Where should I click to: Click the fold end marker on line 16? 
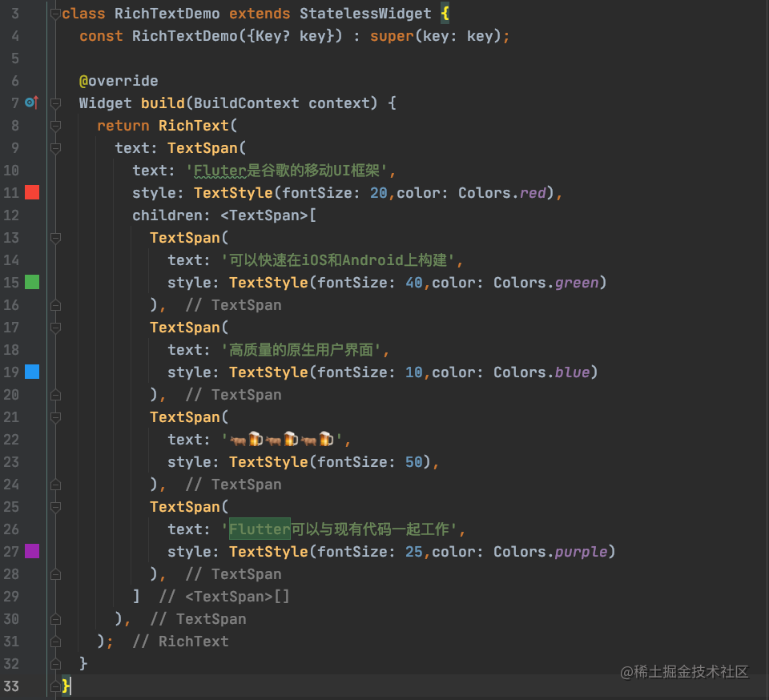[x=55, y=305]
